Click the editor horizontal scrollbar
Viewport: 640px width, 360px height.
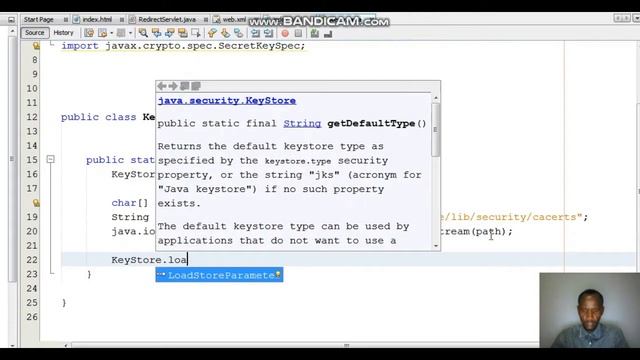pos(305,345)
